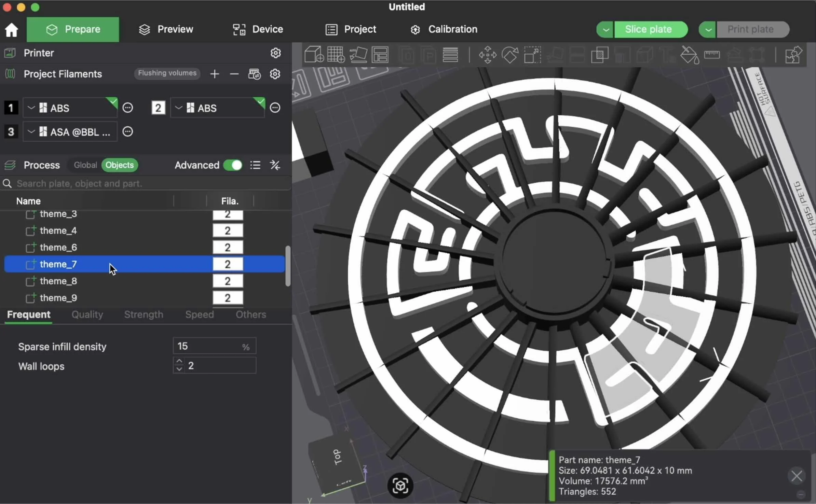This screenshot has height=504, width=816.
Task: Increase Wall loops with the up arrow
Action: [x=179, y=361]
